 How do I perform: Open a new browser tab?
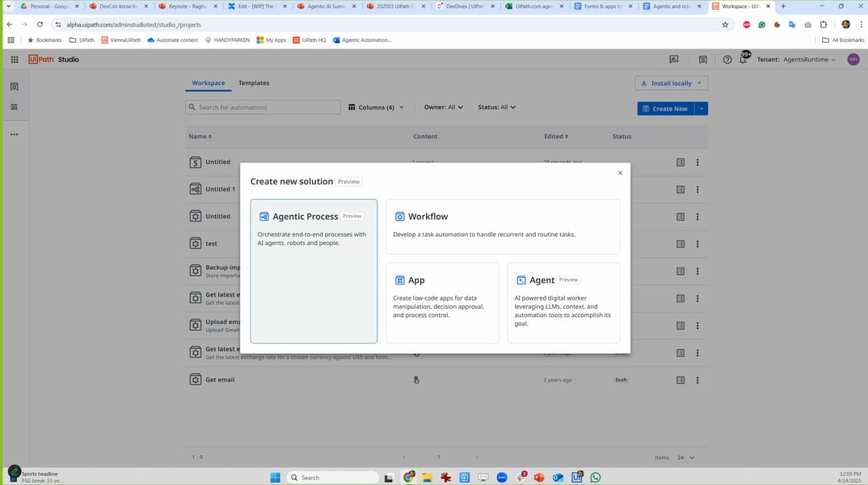coord(783,6)
